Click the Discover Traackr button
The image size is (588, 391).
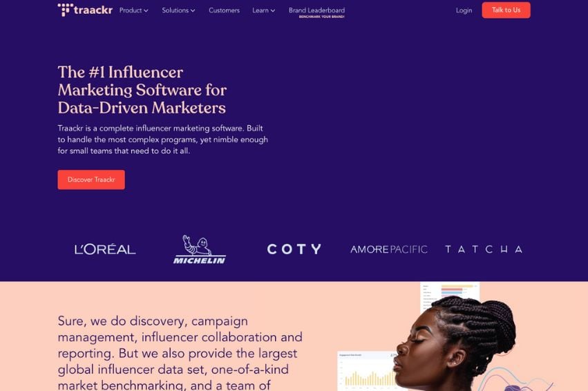[x=91, y=180]
